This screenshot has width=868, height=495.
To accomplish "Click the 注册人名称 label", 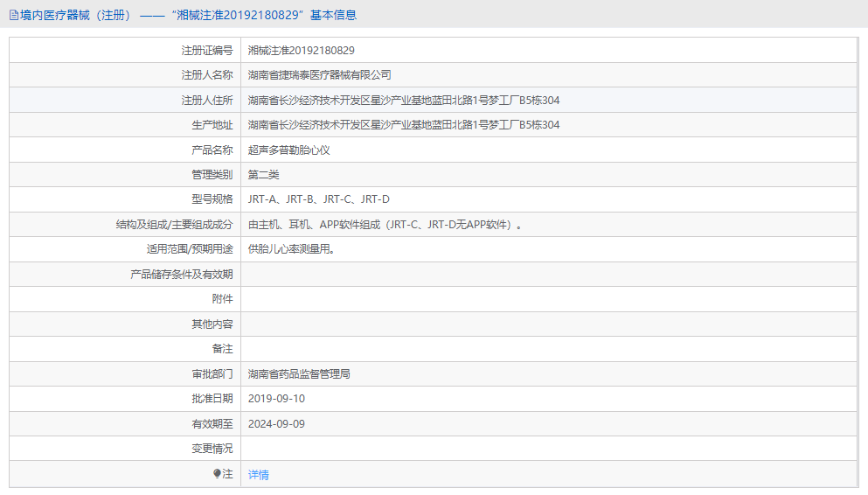I will (207, 74).
